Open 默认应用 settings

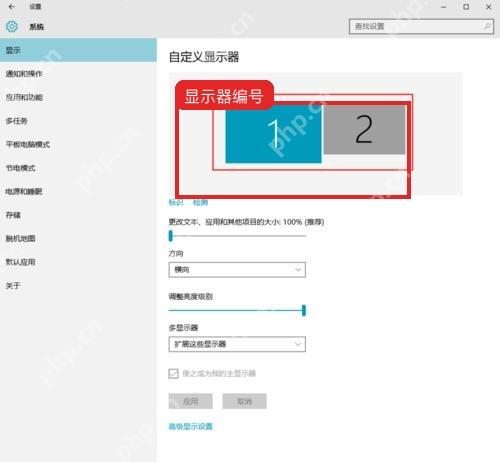[78, 262]
